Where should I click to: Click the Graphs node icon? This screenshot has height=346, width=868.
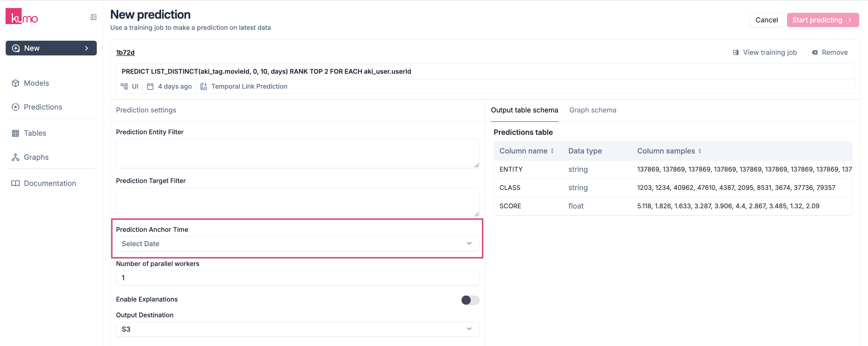(15, 157)
